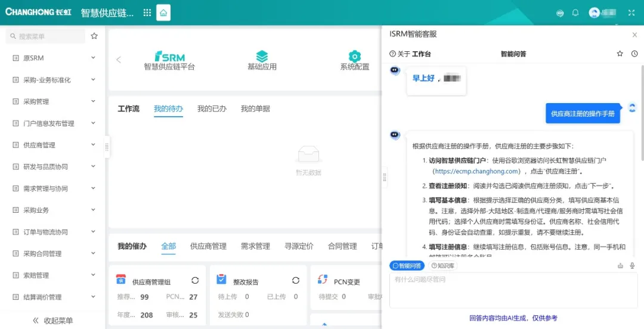Start voice input with microphone icon
This screenshot has height=329, width=644.
(x=633, y=266)
